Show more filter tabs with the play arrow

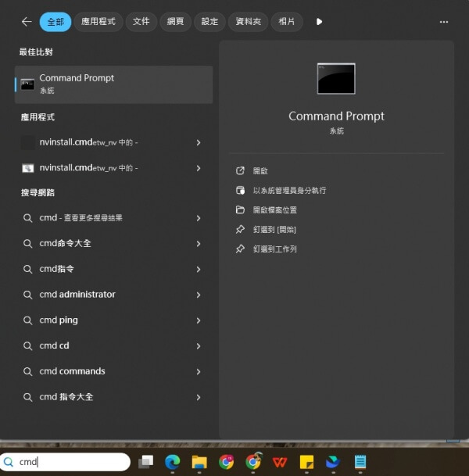pyautogui.click(x=319, y=22)
